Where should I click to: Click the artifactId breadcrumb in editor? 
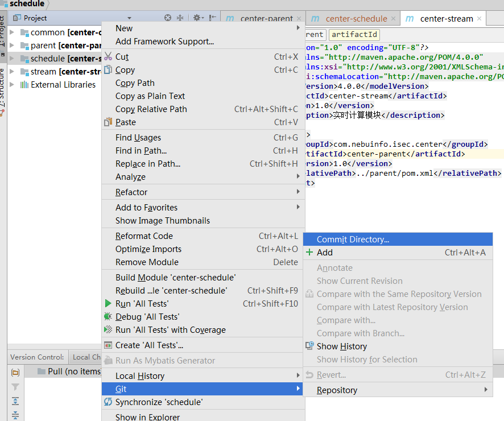pos(354,34)
